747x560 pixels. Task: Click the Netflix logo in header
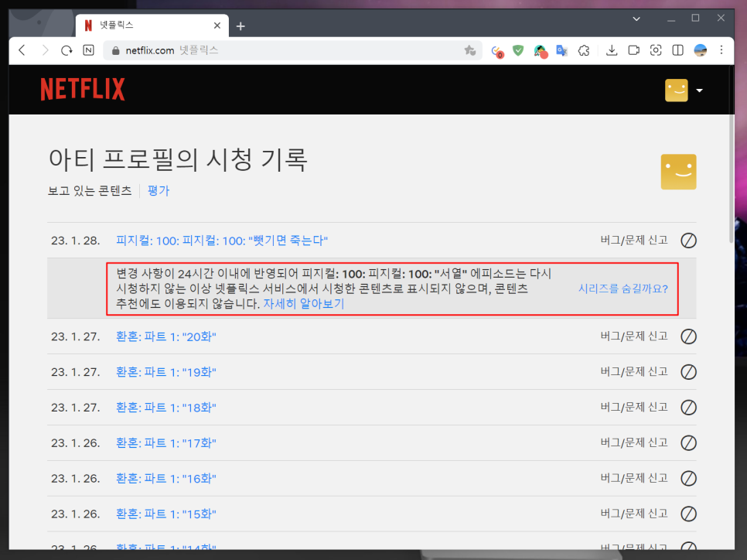pyautogui.click(x=83, y=89)
